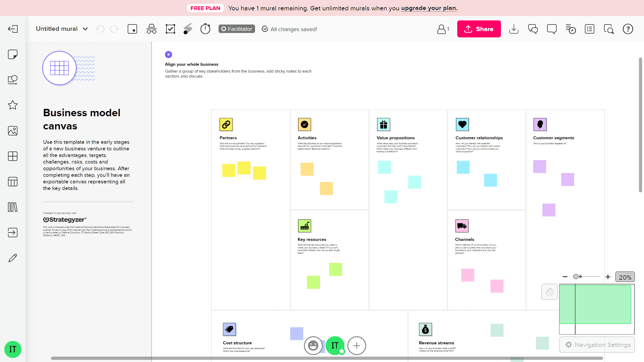The height and width of the screenshot is (362, 644).
Task: Select the sticky note tool in sidebar
Action: pos(13,54)
